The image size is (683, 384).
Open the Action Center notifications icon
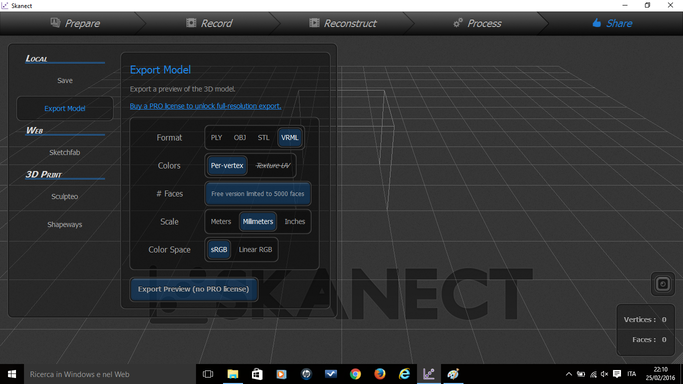[x=617, y=374]
